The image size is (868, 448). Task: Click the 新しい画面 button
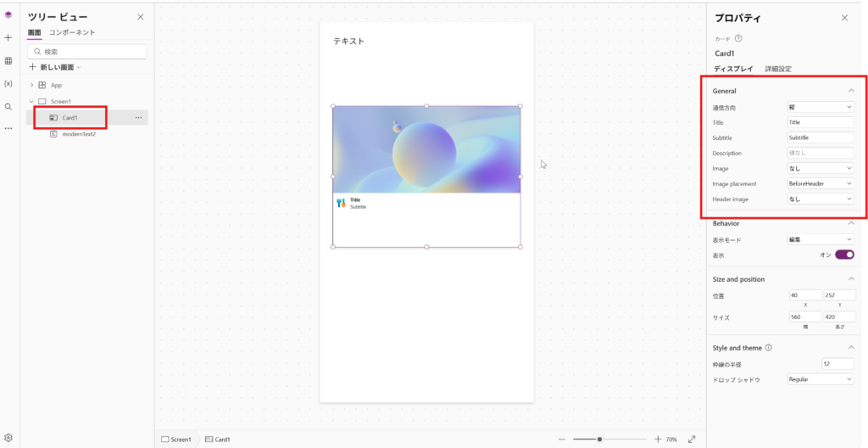(55, 67)
